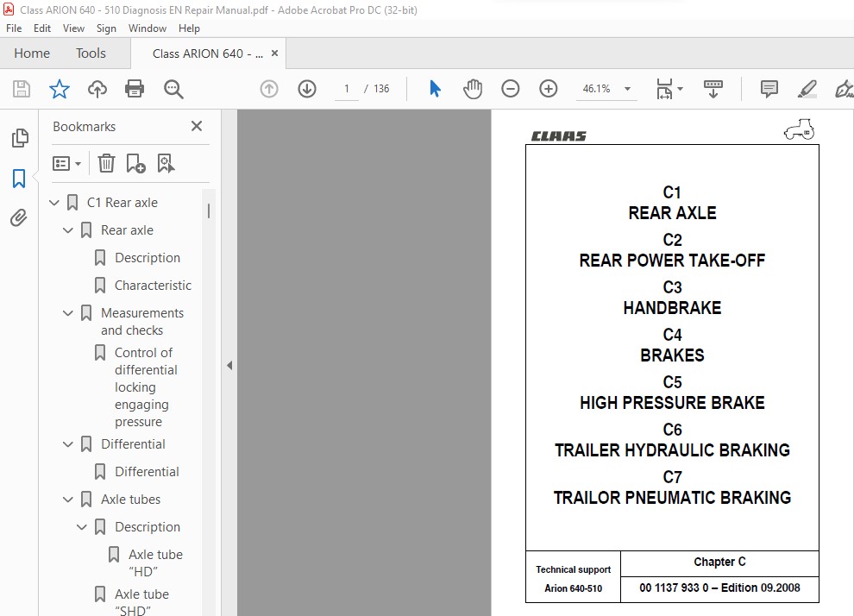This screenshot has width=854, height=616.
Task: Delete selected bookmark with trash icon
Action: tap(106, 163)
